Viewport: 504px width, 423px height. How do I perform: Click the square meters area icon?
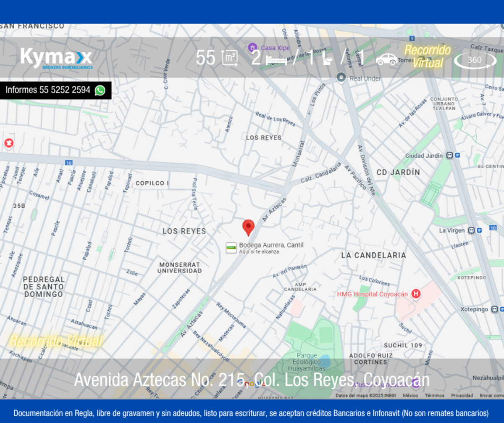230,58
